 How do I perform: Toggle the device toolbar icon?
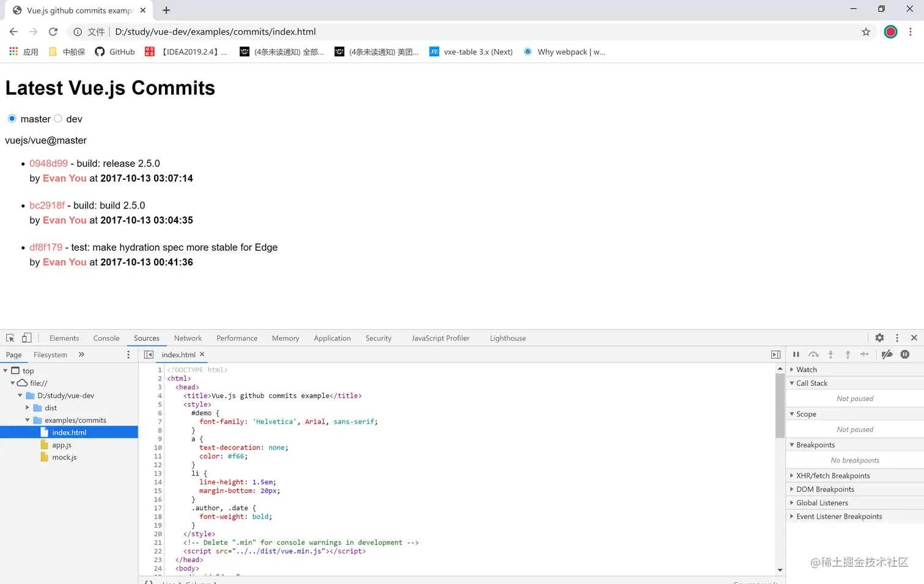[x=26, y=338]
